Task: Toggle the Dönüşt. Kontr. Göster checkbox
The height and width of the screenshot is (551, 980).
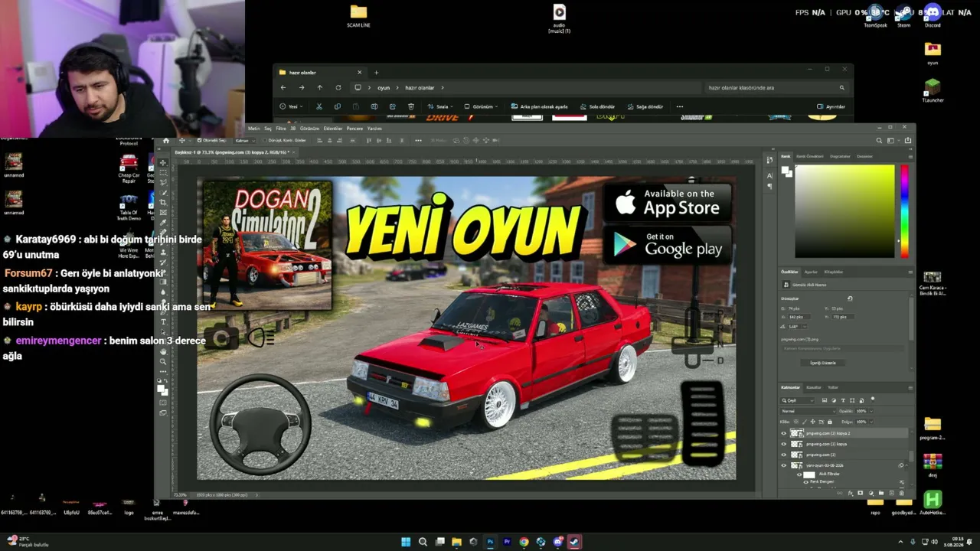Action: point(264,141)
